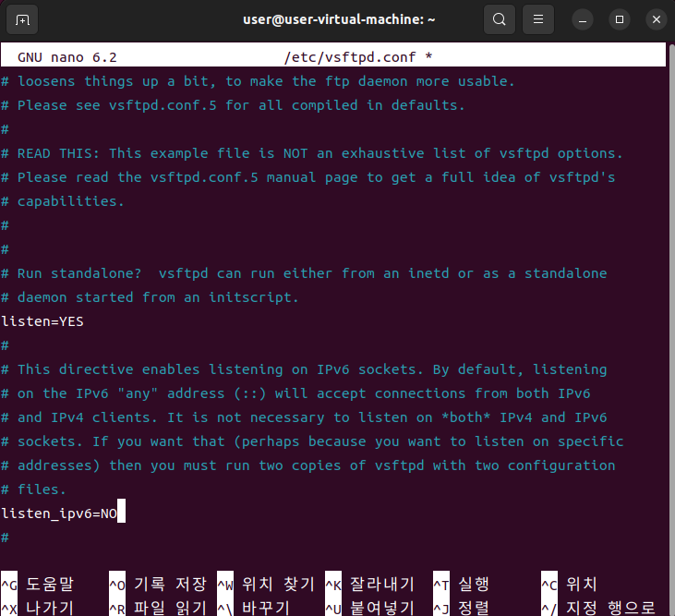Image resolution: width=675 pixels, height=616 pixels.
Task: Open a new terminal tab
Action: (x=22, y=19)
